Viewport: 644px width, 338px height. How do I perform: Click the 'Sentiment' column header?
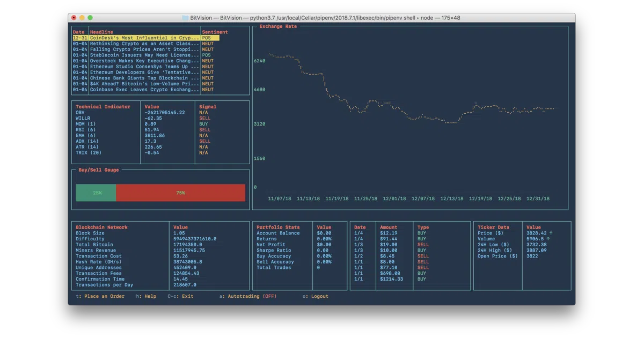pyautogui.click(x=215, y=32)
